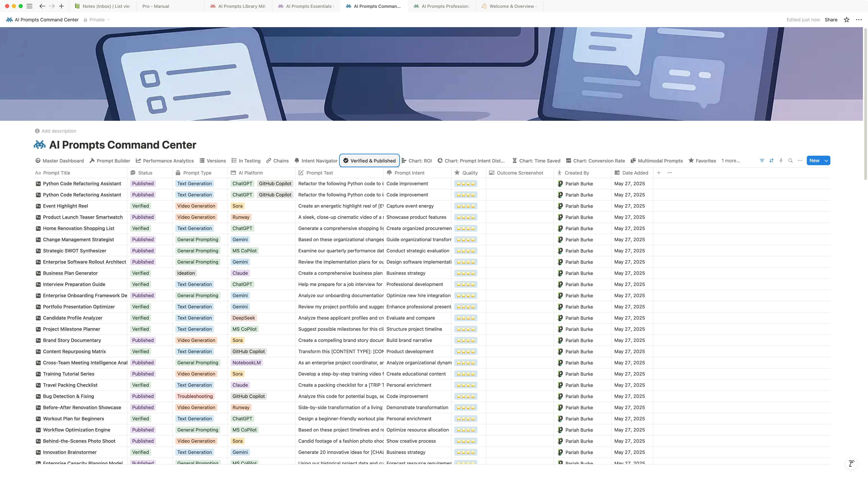Expand the 1 more views menu

point(731,160)
